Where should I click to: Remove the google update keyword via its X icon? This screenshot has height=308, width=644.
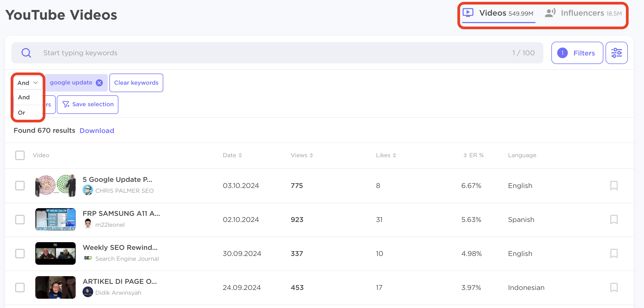click(99, 83)
